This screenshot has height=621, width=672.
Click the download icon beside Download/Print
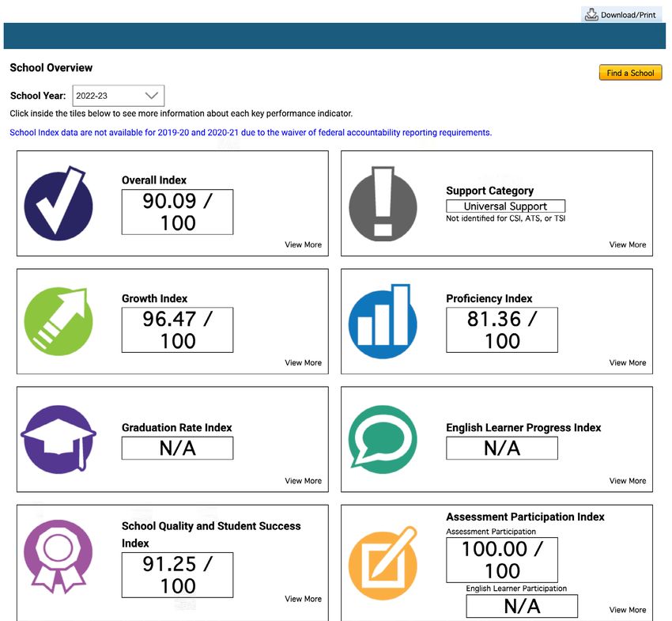click(592, 14)
